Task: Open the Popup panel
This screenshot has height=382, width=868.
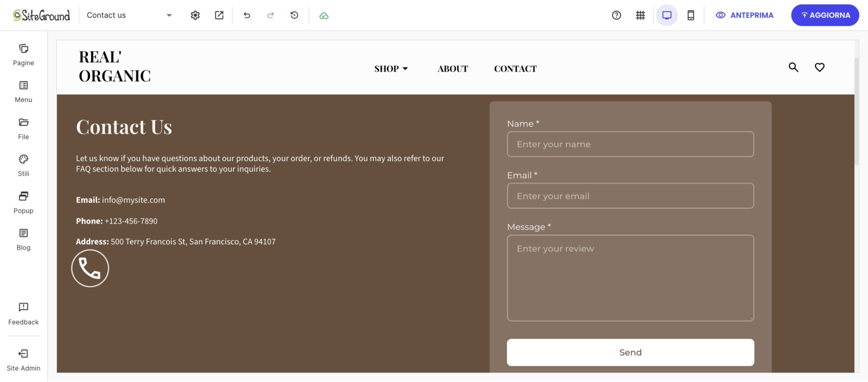Action: tap(23, 203)
